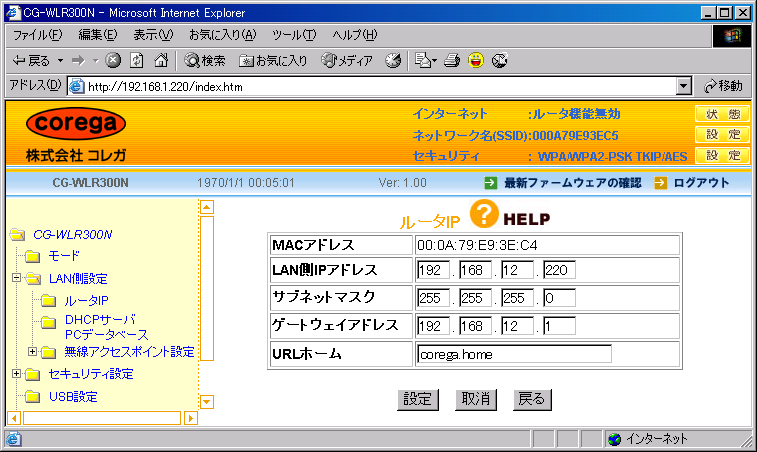This screenshot has width=757, height=452.
Task: Click sidebar scroll left arrow
Action: [14, 418]
